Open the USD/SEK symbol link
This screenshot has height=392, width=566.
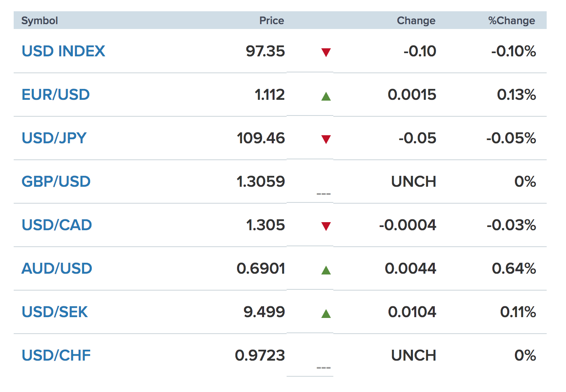[x=55, y=312]
